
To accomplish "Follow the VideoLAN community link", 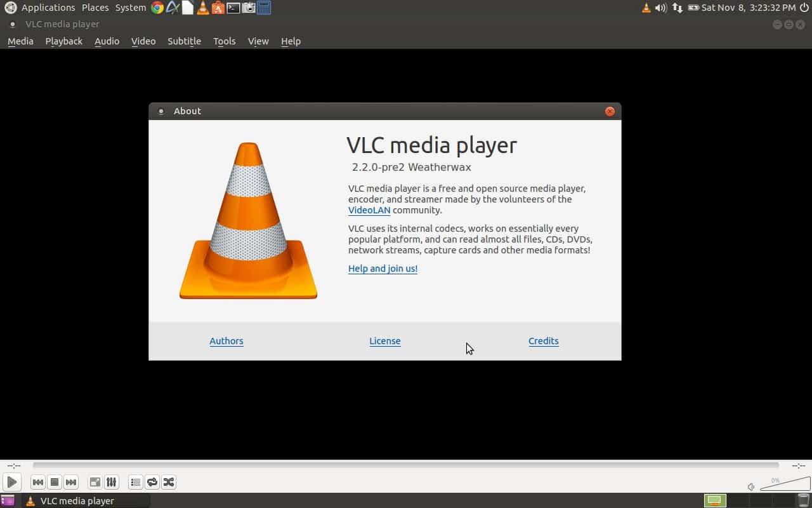I will point(369,210).
